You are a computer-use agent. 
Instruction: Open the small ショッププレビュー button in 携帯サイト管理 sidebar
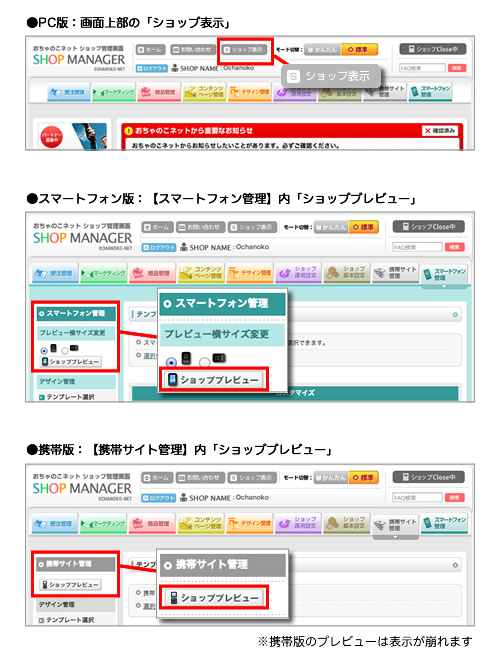[70, 585]
